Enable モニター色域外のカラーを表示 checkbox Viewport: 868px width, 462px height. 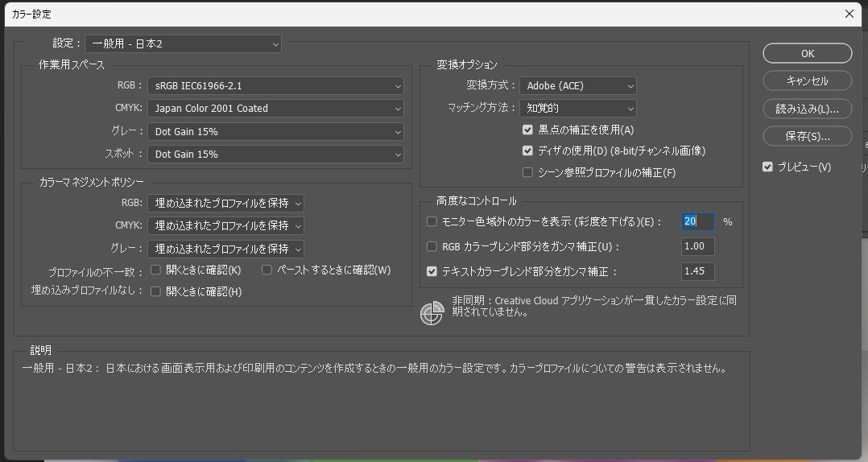(432, 222)
